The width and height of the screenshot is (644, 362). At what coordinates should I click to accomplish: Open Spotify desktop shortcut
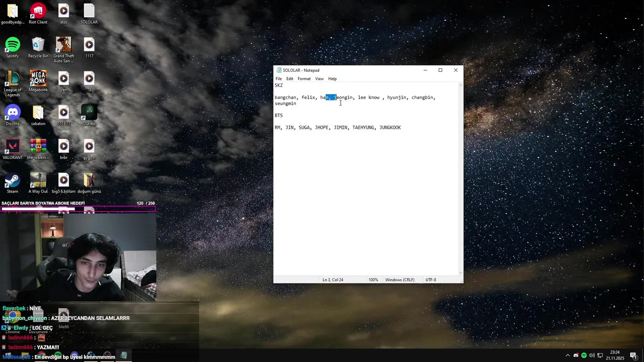pos(13,48)
